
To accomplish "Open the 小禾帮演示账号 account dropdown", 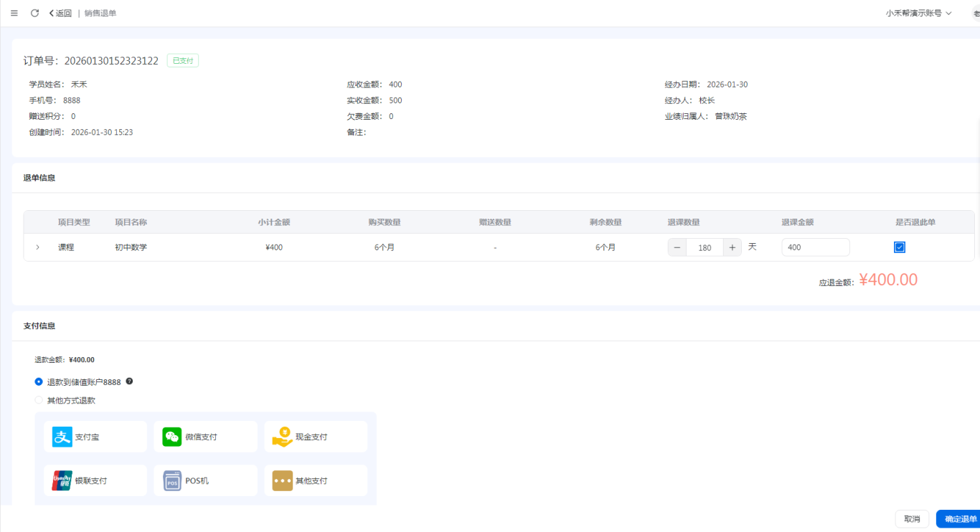I will (918, 13).
